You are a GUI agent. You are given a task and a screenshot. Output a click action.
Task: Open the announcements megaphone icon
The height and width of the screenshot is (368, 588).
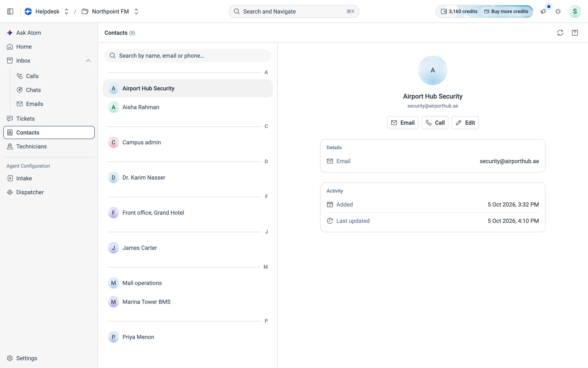(x=543, y=11)
